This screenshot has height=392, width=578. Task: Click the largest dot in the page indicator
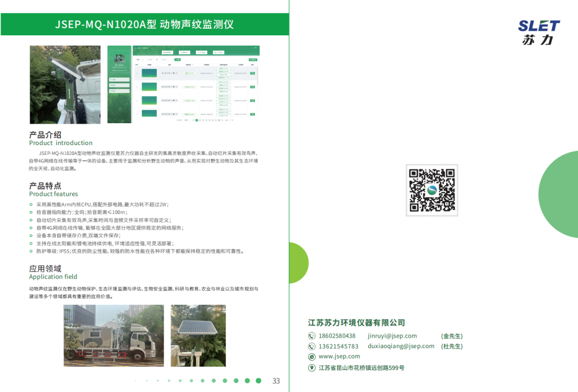click(258, 380)
